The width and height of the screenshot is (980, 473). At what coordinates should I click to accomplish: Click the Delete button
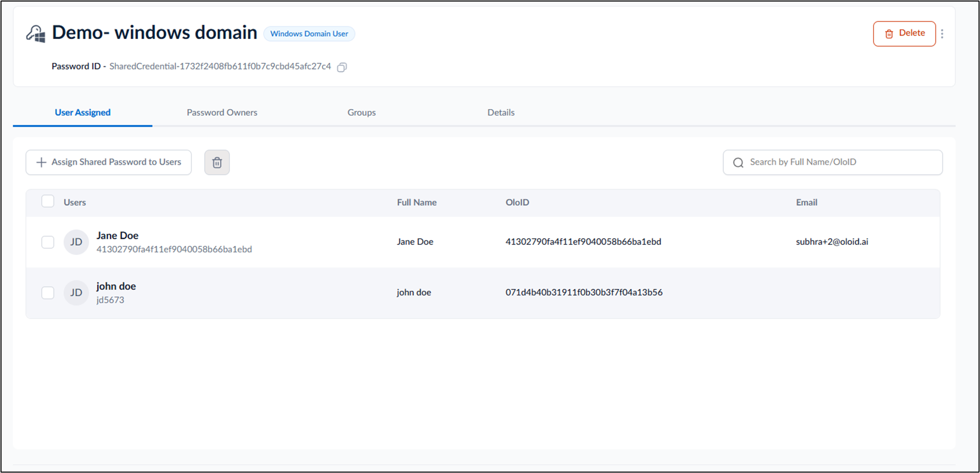click(x=904, y=33)
